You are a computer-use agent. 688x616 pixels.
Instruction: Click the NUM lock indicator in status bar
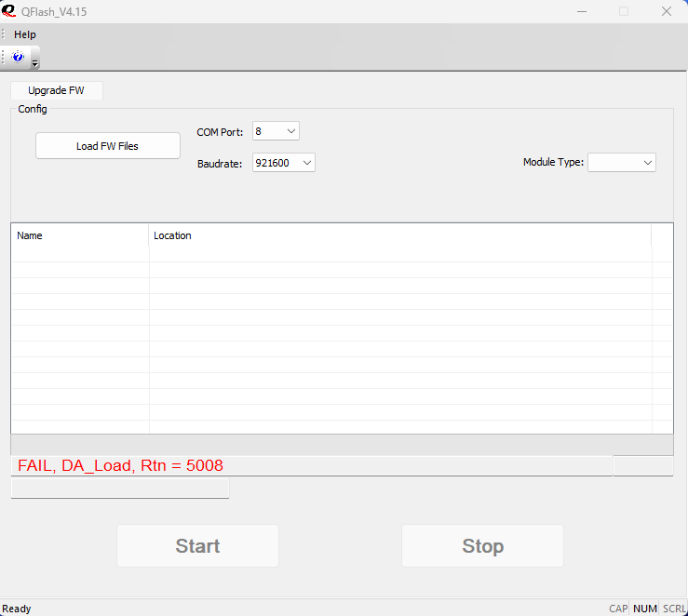pyautogui.click(x=645, y=609)
